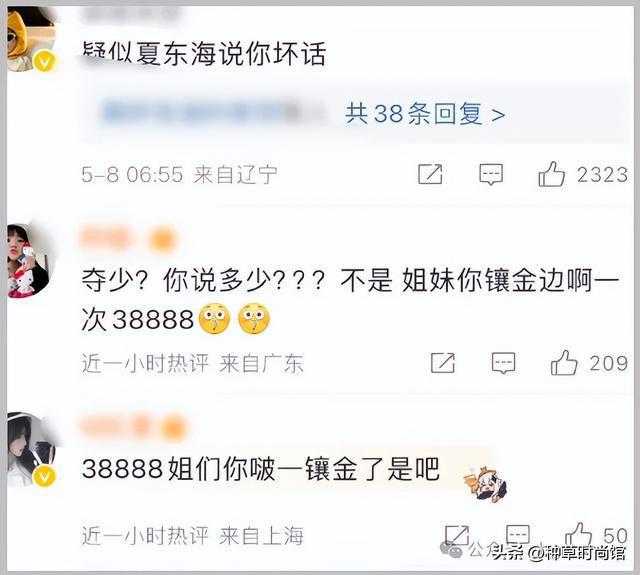This screenshot has height=575, width=640.
Task: Like the comment with 209 likes
Action: 564,362
